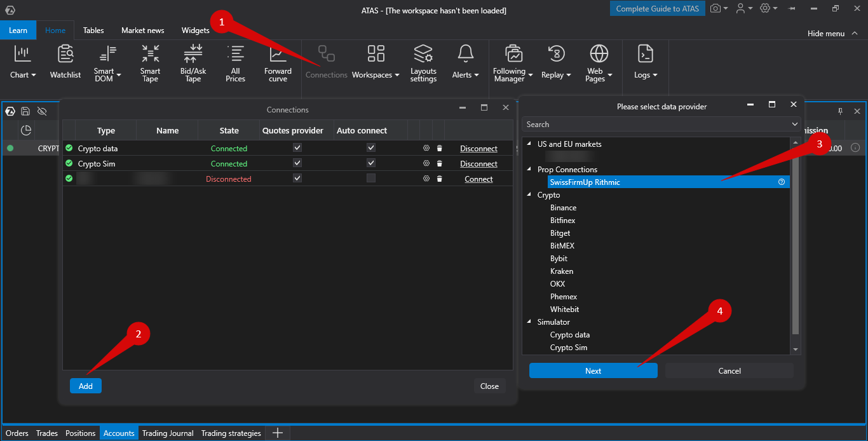The width and height of the screenshot is (868, 441).
Task: Click the help icon beside SwissFirmUp Rithmic
Action: (x=782, y=182)
